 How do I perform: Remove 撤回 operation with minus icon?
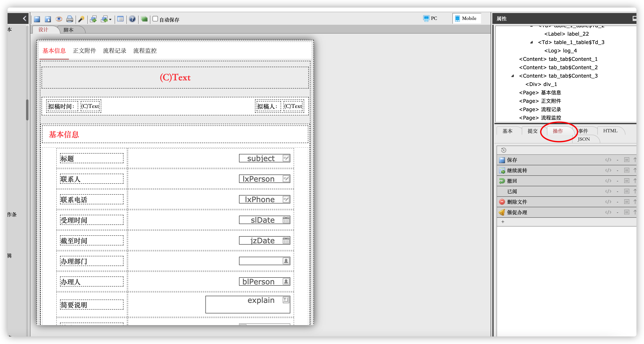click(618, 181)
